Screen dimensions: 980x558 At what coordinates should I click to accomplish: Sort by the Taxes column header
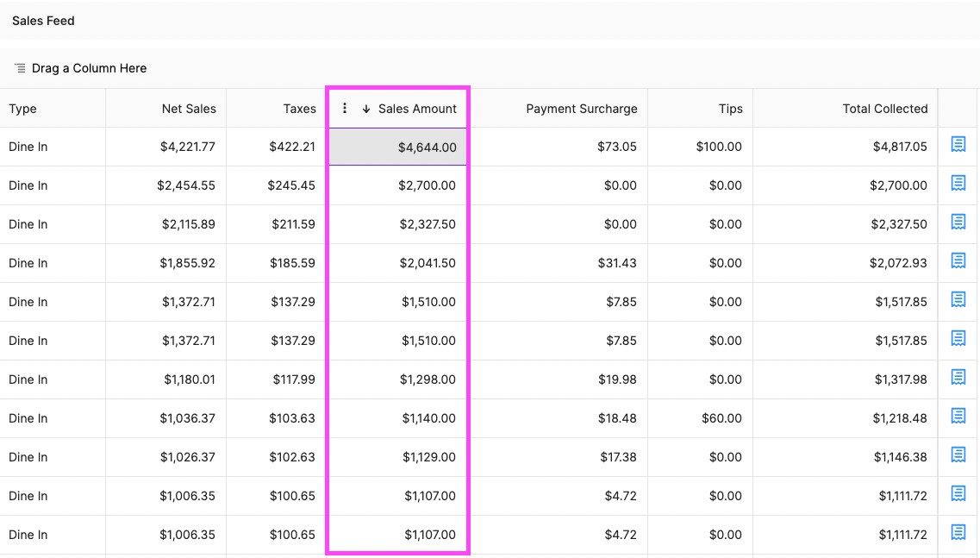(299, 109)
